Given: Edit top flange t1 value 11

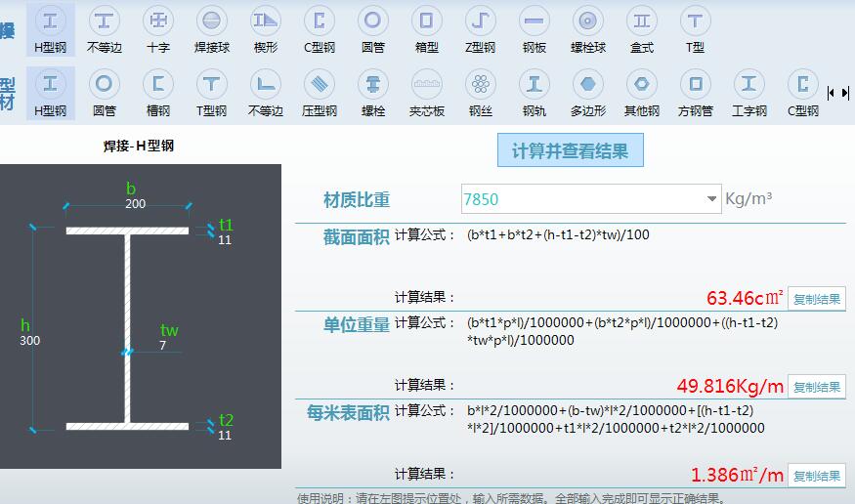Looking at the screenshot, I should coord(225,239).
